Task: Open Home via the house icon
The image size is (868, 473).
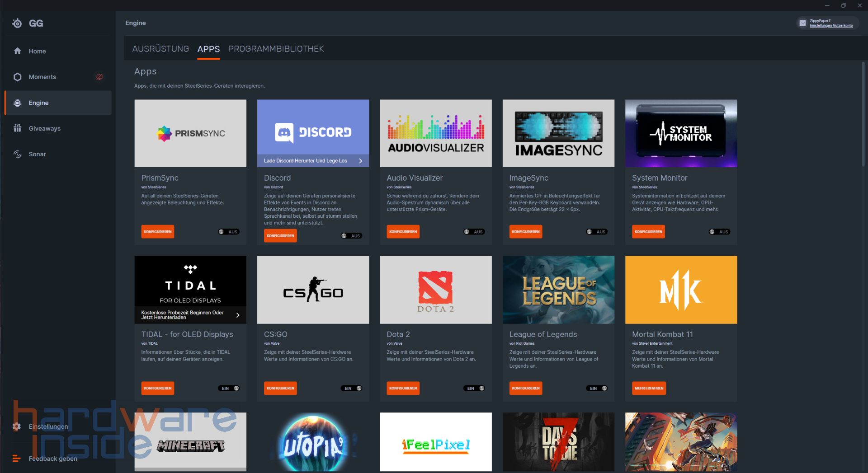Action: point(18,51)
